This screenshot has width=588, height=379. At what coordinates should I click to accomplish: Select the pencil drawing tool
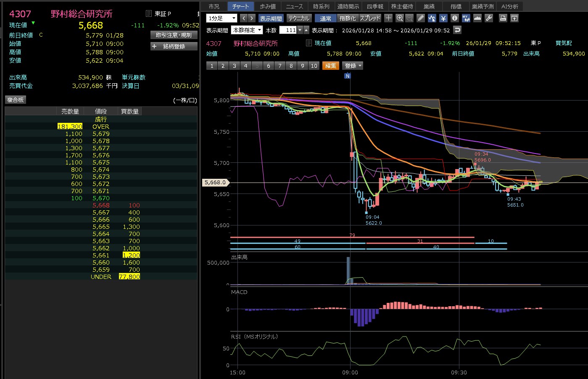421,18
